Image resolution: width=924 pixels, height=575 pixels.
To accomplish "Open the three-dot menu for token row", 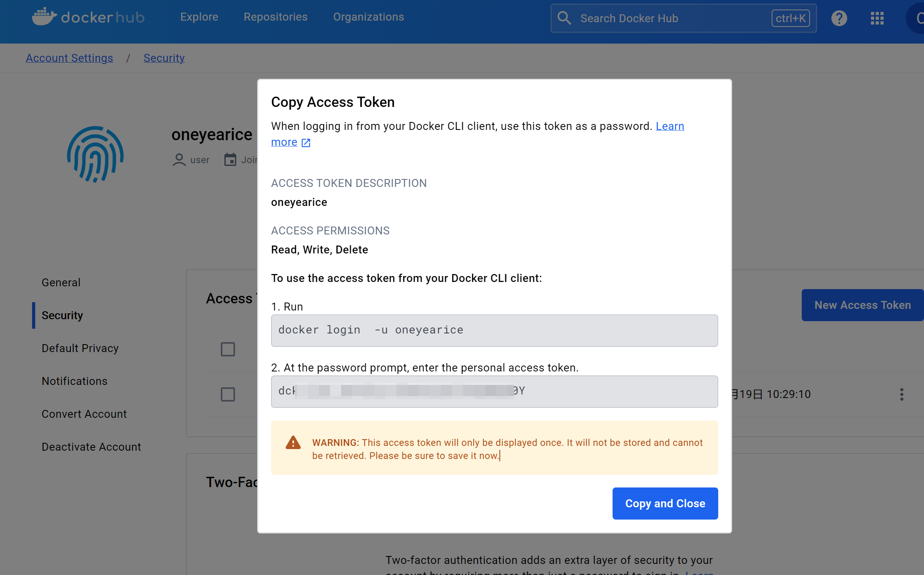I will [x=901, y=394].
